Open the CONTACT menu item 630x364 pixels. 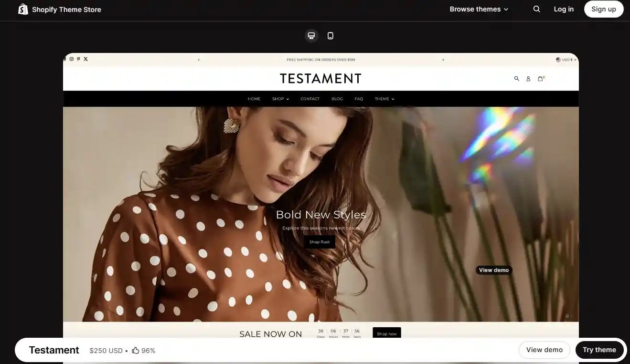[310, 99]
